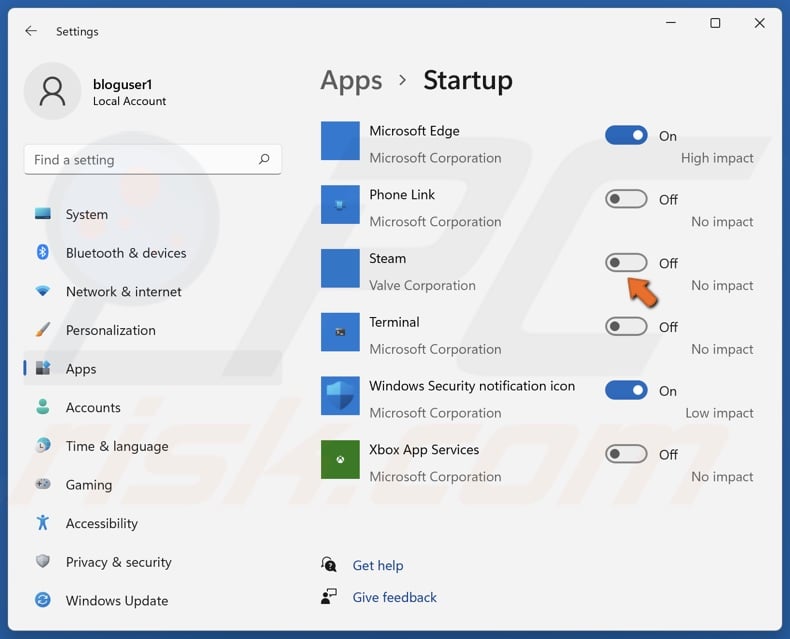Turn on the Steam startup toggle
The image size is (790, 639).
pyautogui.click(x=626, y=263)
